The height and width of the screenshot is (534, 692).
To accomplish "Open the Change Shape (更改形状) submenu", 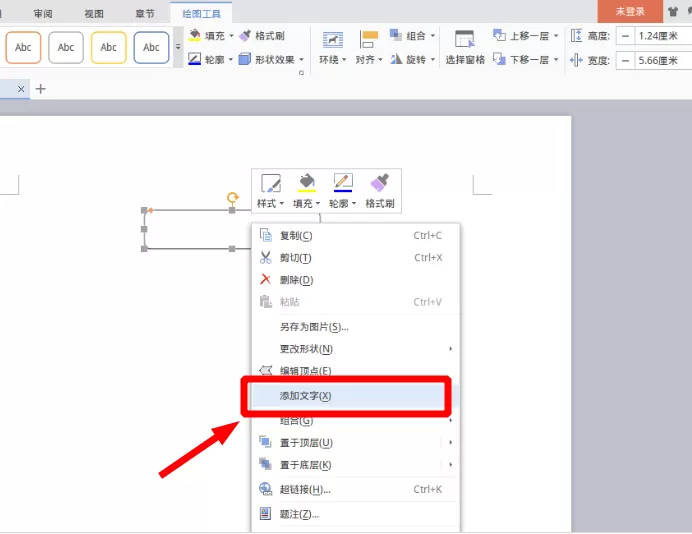I will click(x=356, y=349).
